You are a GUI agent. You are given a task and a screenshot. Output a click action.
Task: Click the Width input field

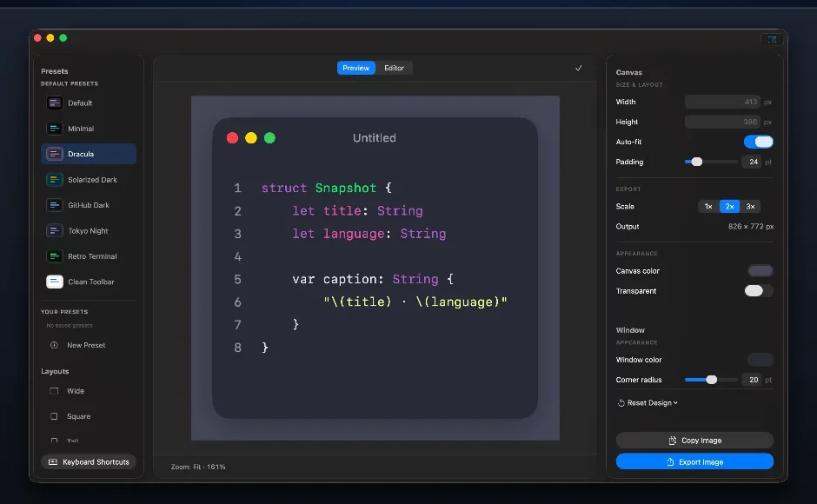click(x=722, y=102)
